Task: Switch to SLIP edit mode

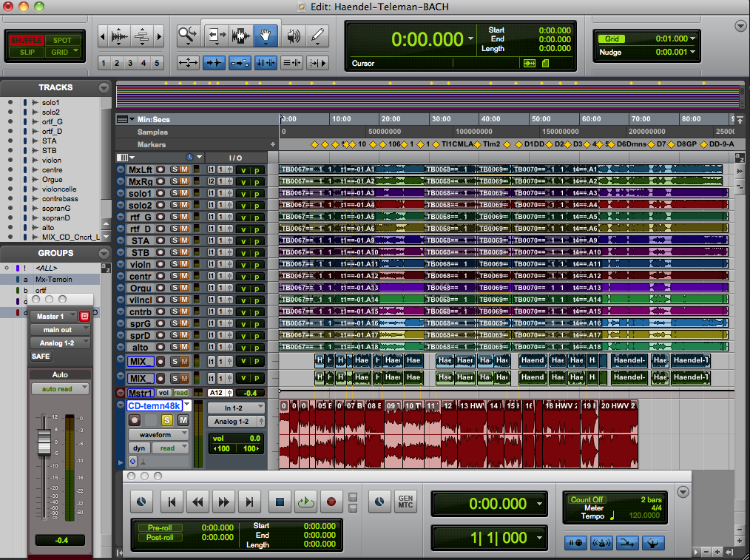Action: (27, 53)
